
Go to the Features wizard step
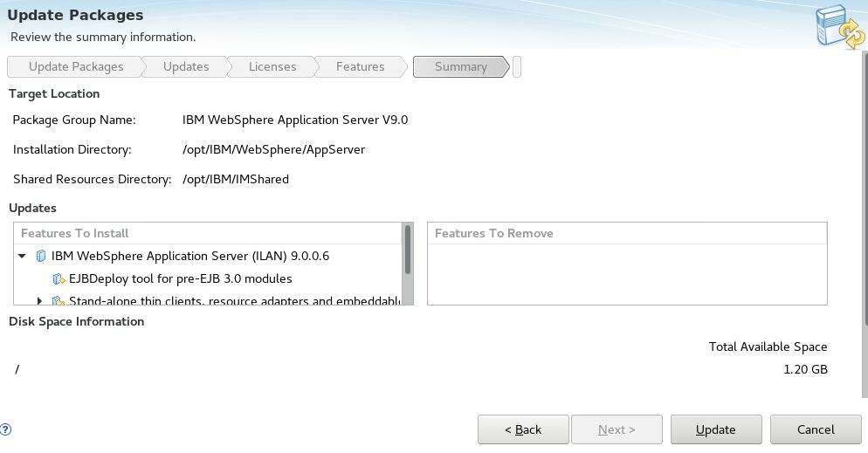[x=360, y=67]
